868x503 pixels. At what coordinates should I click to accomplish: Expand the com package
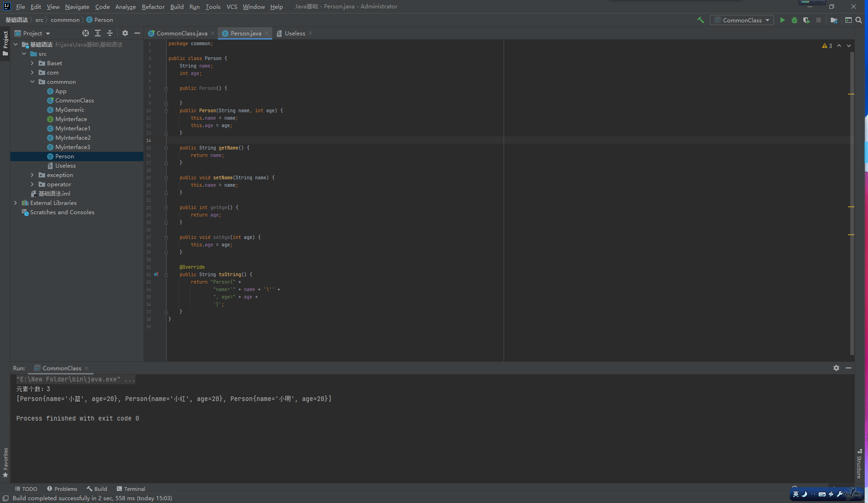tap(33, 72)
